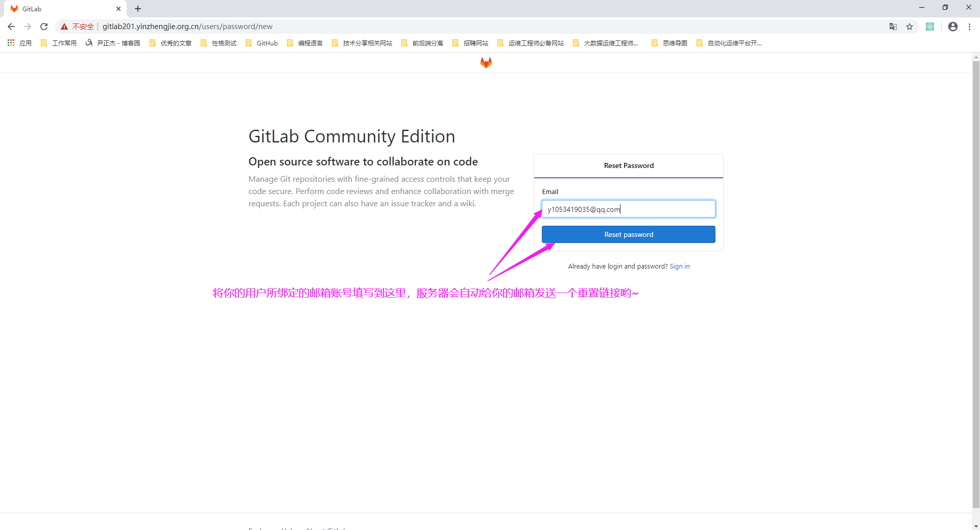Open the user profile avatar icon
The width and height of the screenshot is (980, 530).
pyautogui.click(x=953, y=27)
